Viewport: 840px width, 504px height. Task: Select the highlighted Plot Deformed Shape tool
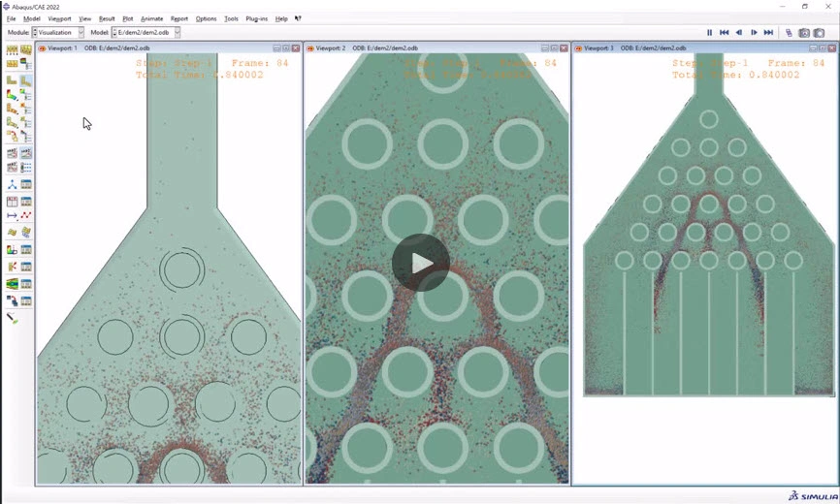[26, 80]
